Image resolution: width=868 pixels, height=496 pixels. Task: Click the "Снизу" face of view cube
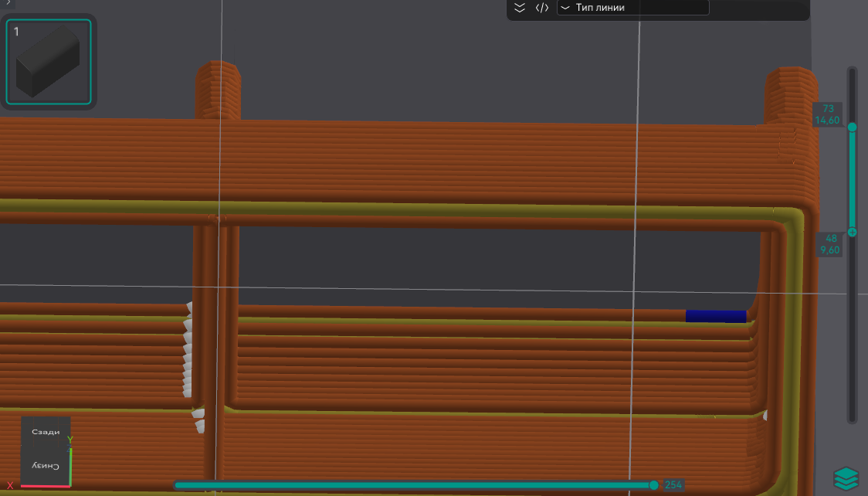click(x=46, y=465)
